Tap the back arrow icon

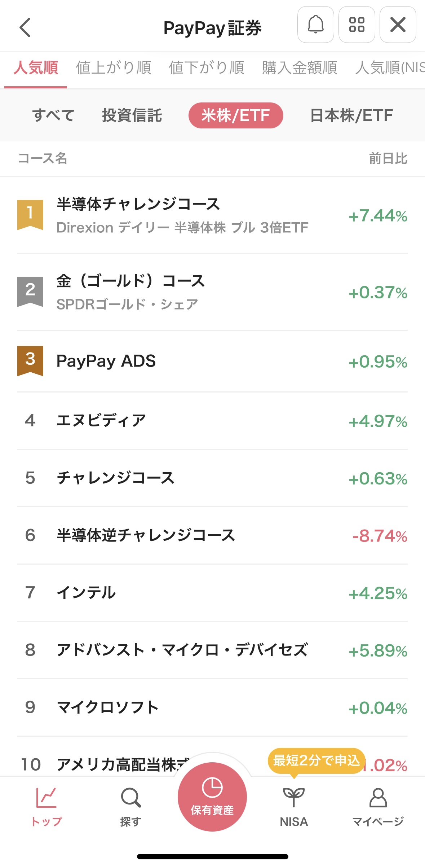(x=25, y=27)
